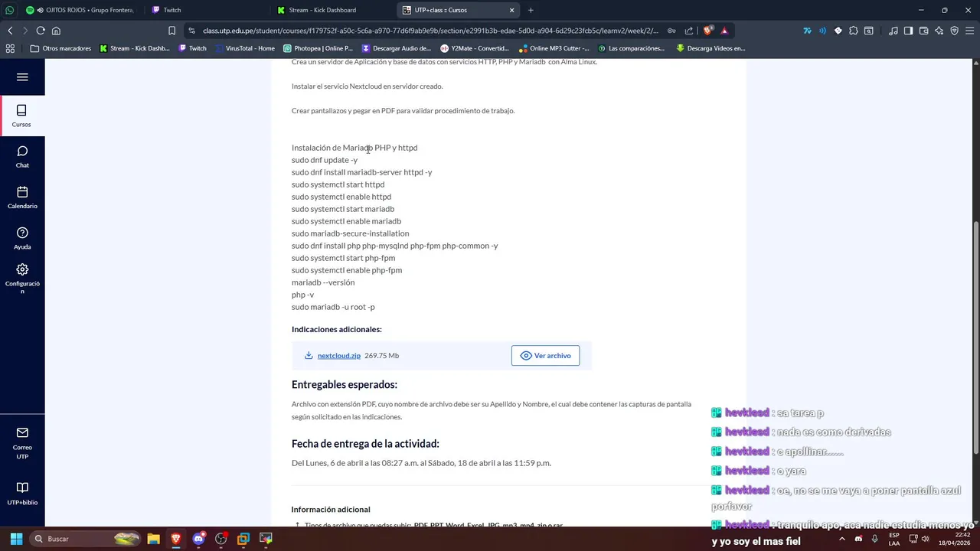Screen dimensions: 980x551
Task: Click the Brave Shields lion icon
Action: pyautogui.click(x=708, y=31)
